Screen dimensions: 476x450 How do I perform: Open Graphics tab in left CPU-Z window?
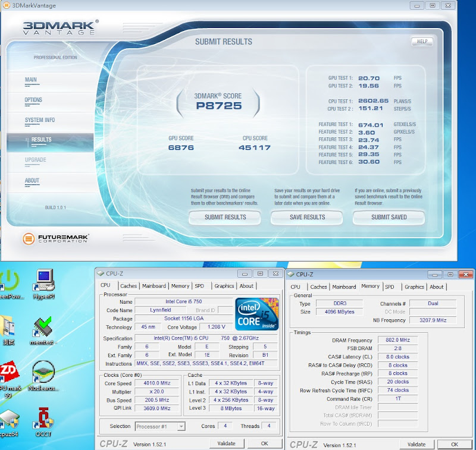pyautogui.click(x=224, y=286)
